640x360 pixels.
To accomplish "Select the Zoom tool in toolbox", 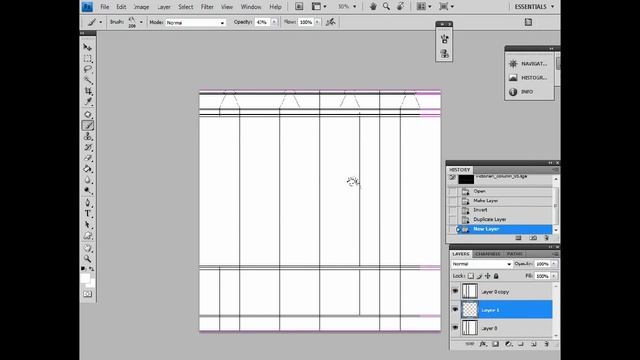I will point(87,259).
